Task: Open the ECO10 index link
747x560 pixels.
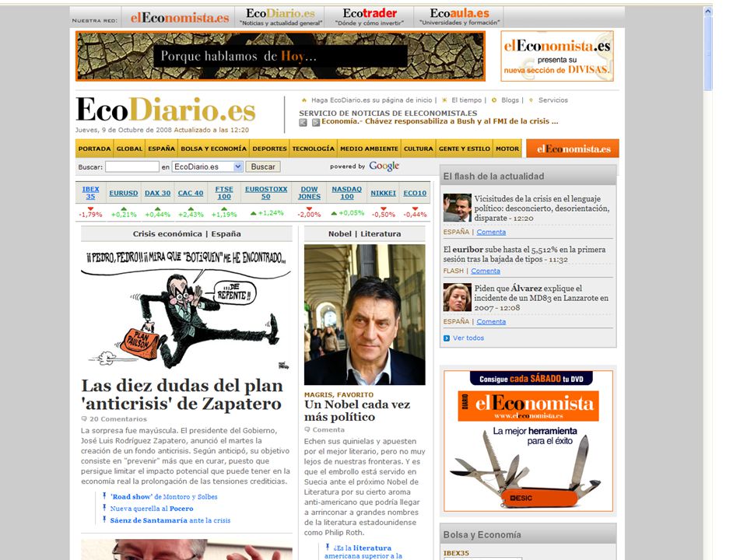Action: click(415, 194)
